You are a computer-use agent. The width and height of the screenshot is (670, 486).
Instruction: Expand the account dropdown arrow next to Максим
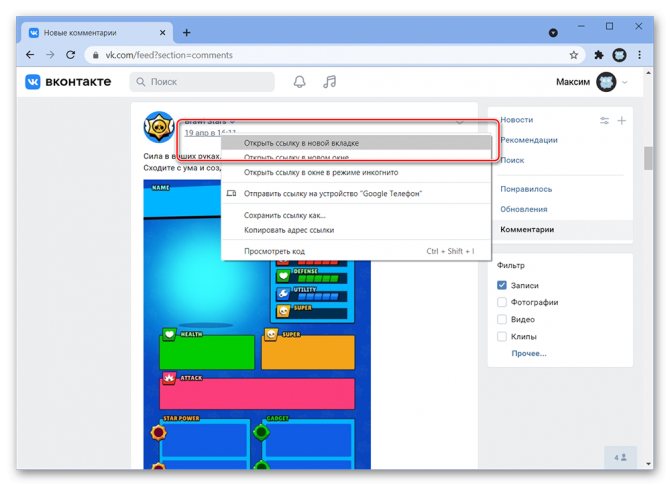click(625, 82)
